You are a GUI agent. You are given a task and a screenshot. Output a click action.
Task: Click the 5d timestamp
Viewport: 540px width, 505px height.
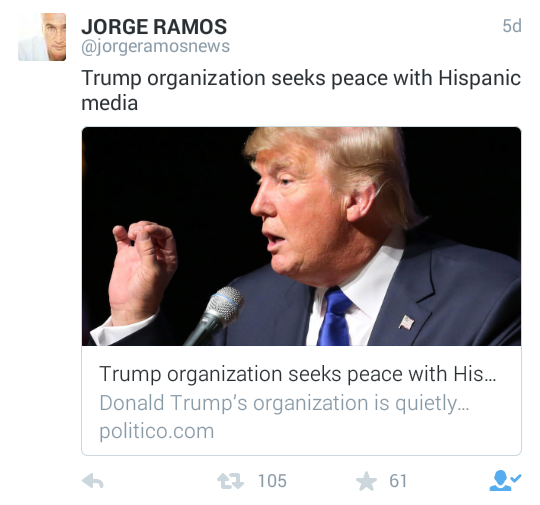512,26
